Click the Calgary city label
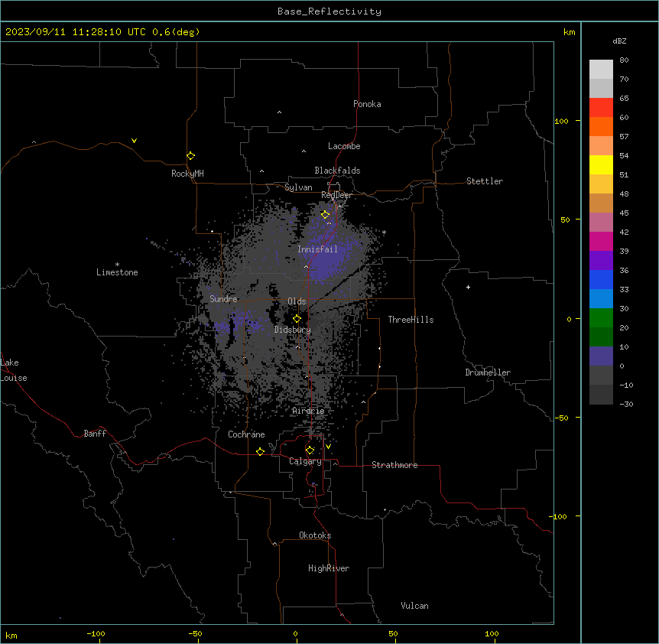This screenshot has width=659, height=644. point(305,461)
